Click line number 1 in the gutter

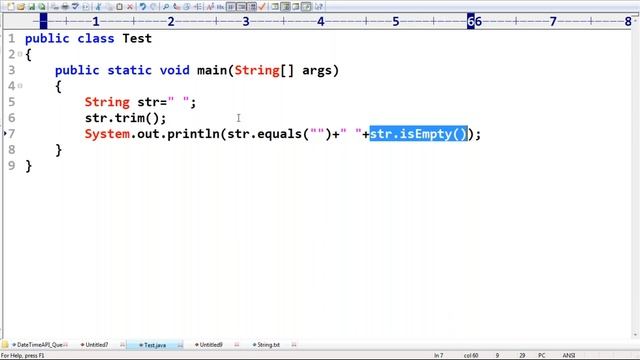(11, 38)
